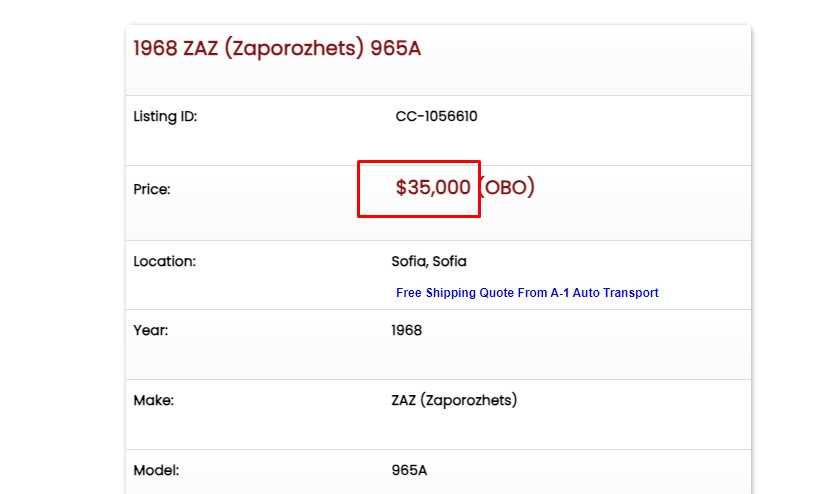Image resolution: width=835 pixels, height=494 pixels.
Task: Click the 'Listing ID:' label
Action: pyautogui.click(x=165, y=116)
